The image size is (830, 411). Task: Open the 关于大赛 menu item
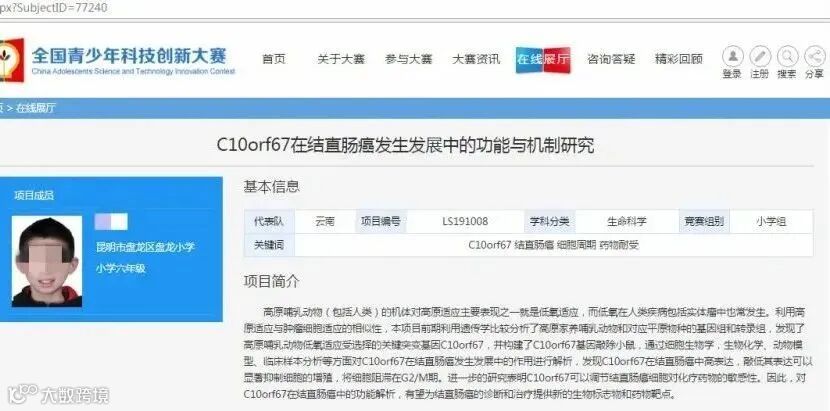click(x=341, y=59)
